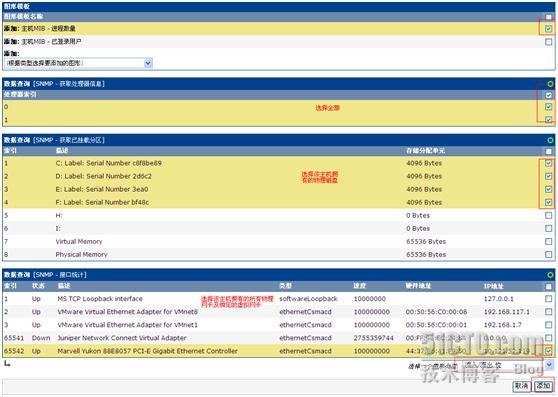The height and width of the screenshot is (397, 558).
Task: Uncheck the E: Label partition checkbox
Action: click(548, 189)
